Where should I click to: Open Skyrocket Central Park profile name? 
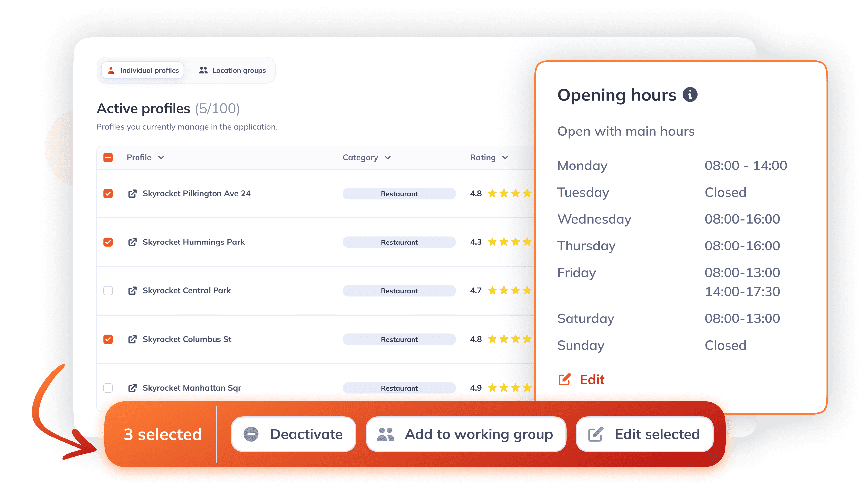pos(187,290)
